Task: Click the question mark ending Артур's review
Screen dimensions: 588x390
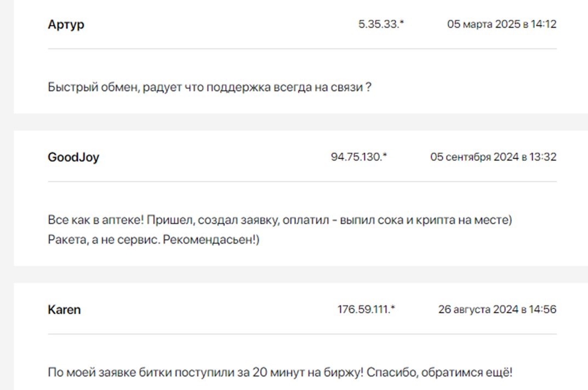Action: [x=368, y=87]
